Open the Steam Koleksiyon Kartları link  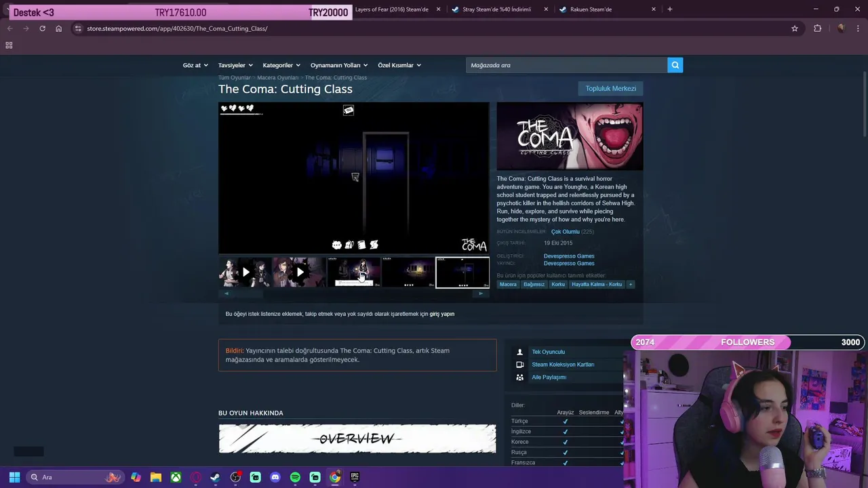pyautogui.click(x=563, y=365)
